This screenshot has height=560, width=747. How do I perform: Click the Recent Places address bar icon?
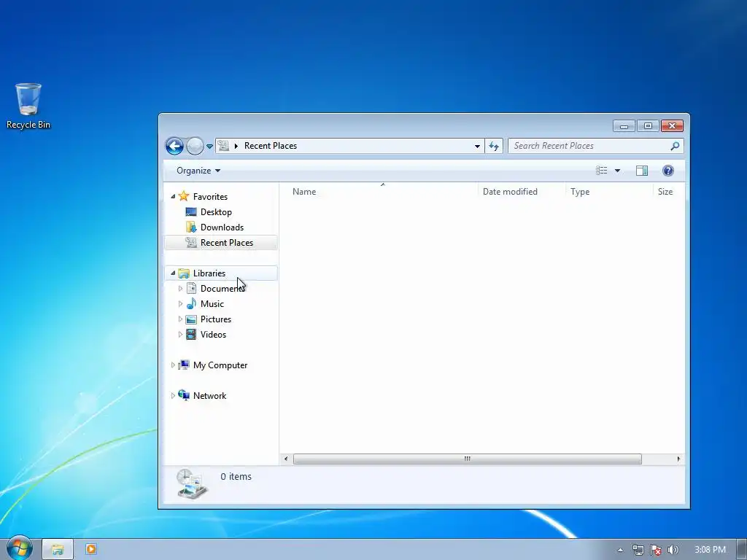(x=223, y=146)
